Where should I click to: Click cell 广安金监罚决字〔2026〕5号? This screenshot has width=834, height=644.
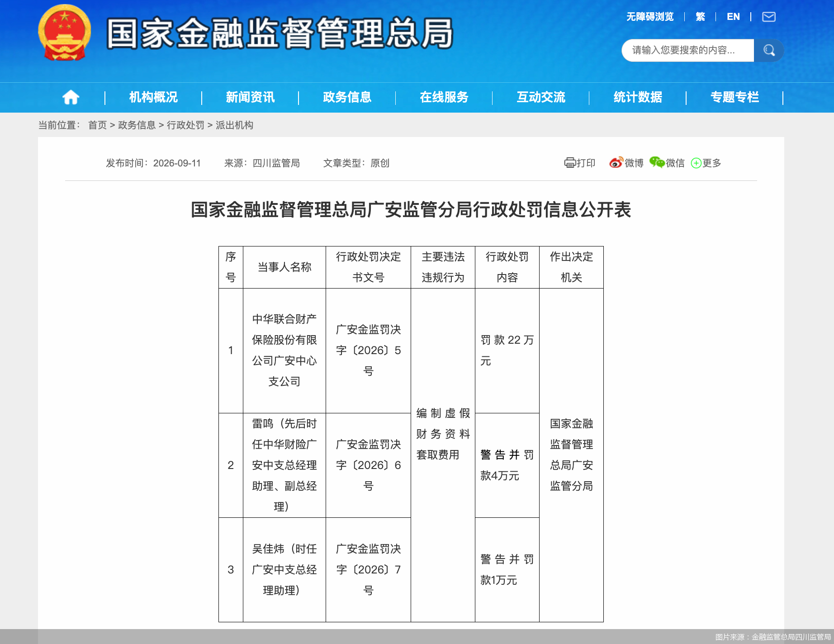pyautogui.click(x=368, y=350)
